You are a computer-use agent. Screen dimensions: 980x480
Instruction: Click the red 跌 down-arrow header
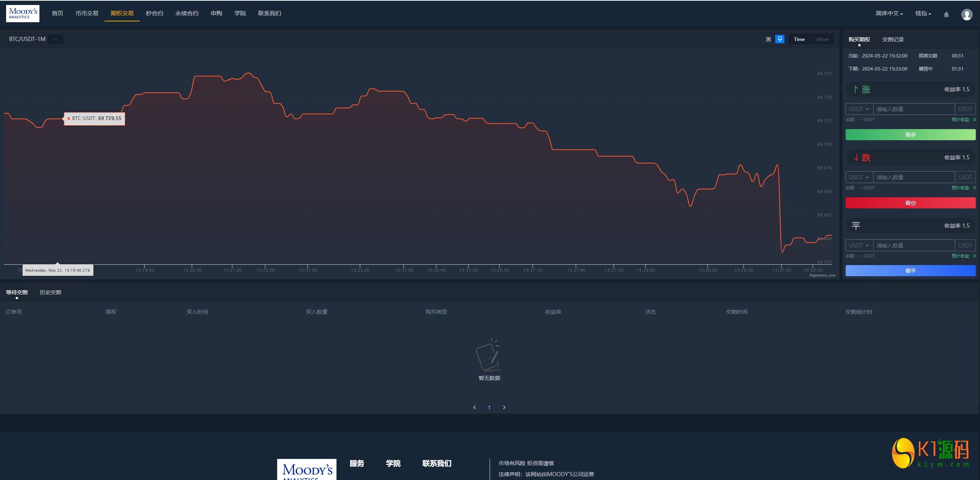862,158
